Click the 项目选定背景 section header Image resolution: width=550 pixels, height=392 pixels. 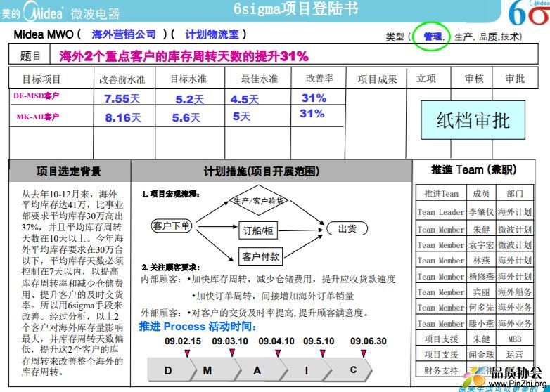click(x=69, y=171)
